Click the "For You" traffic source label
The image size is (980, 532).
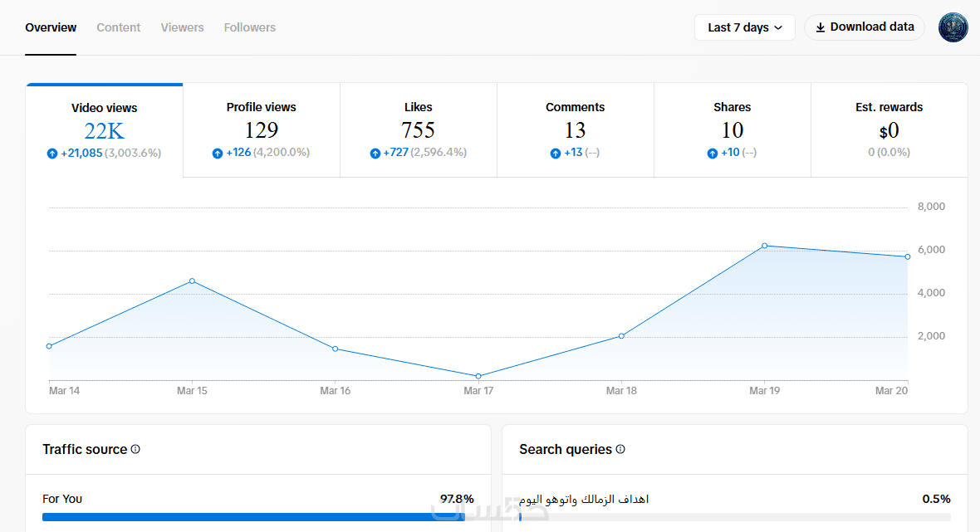62,499
